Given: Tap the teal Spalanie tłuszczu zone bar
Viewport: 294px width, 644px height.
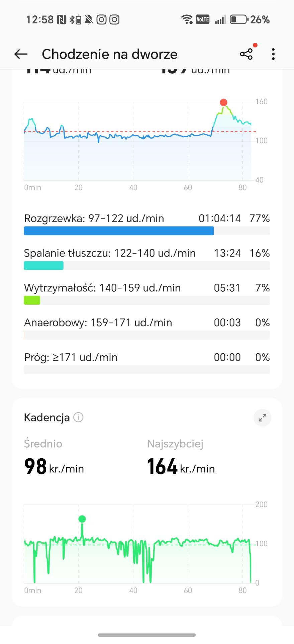Looking at the screenshot, I should coord(43,266).
